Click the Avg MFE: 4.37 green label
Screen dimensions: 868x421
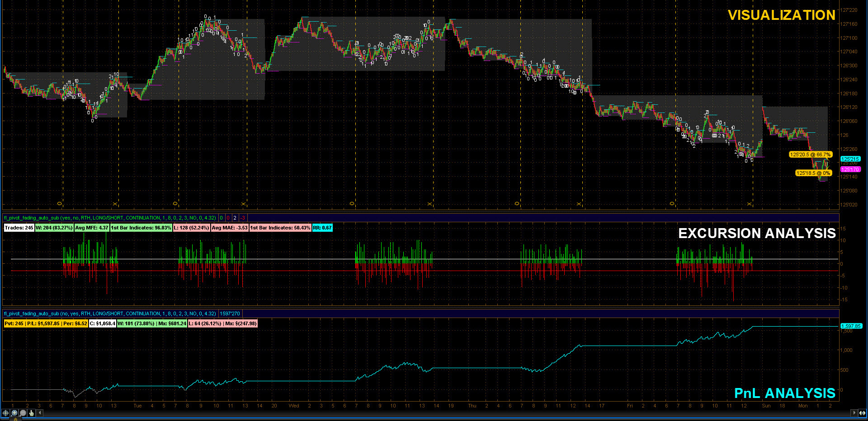point(92,228)
